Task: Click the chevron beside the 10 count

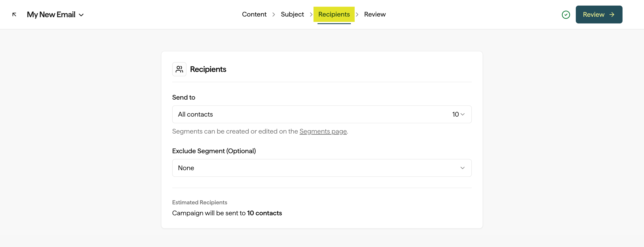Action: [x=462, y=114]
